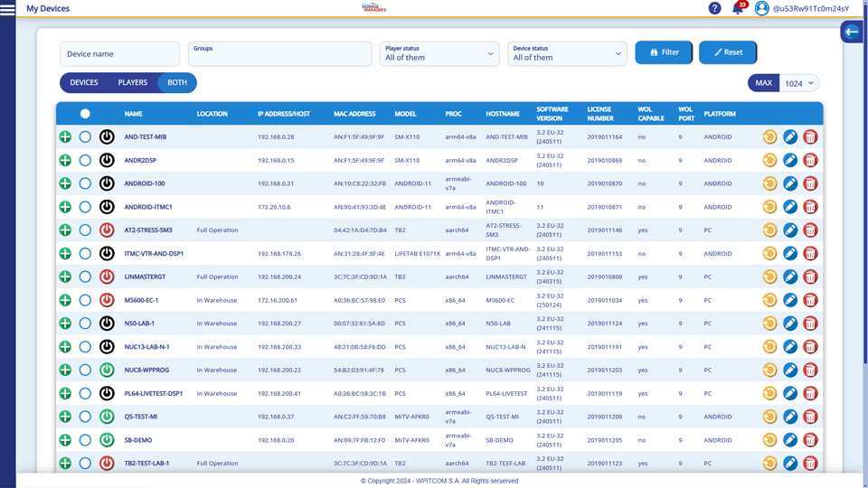This screenshot has height=488, width=868.
Task: Click hostname ITMC-VTR-AND-DSP1 cell
Action: click(507, 253)
